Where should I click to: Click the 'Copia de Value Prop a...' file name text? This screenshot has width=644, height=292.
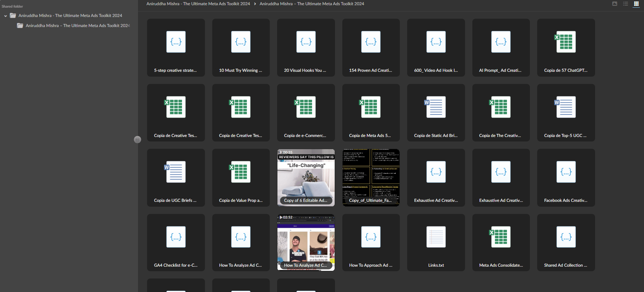pos(241,200)
